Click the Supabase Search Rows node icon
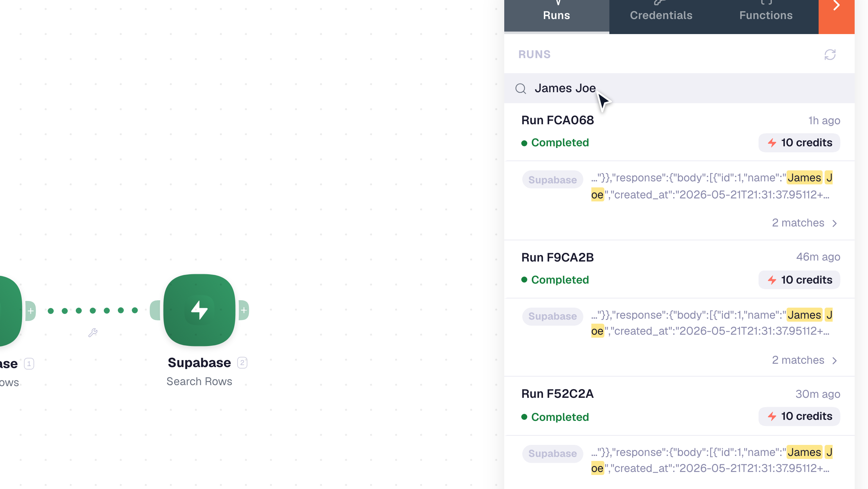The height and width of the screenshot is (489, 868). coord(200,310)
